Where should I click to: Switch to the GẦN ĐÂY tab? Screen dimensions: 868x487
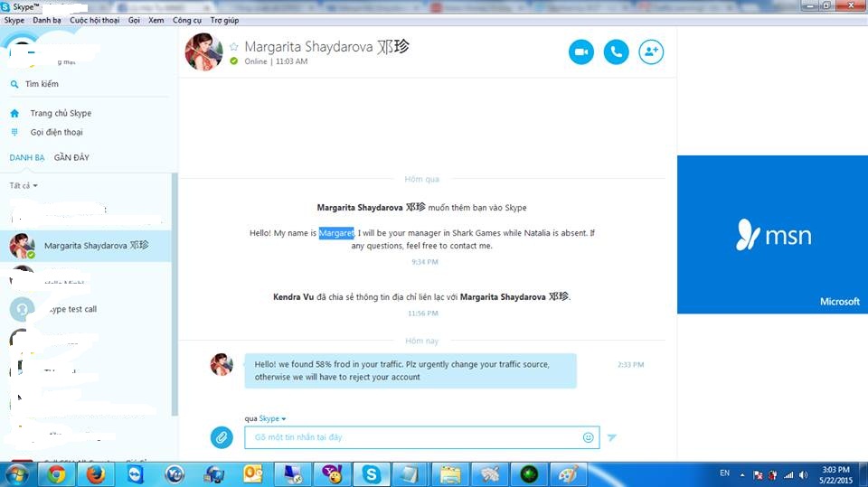coord(71,158)
